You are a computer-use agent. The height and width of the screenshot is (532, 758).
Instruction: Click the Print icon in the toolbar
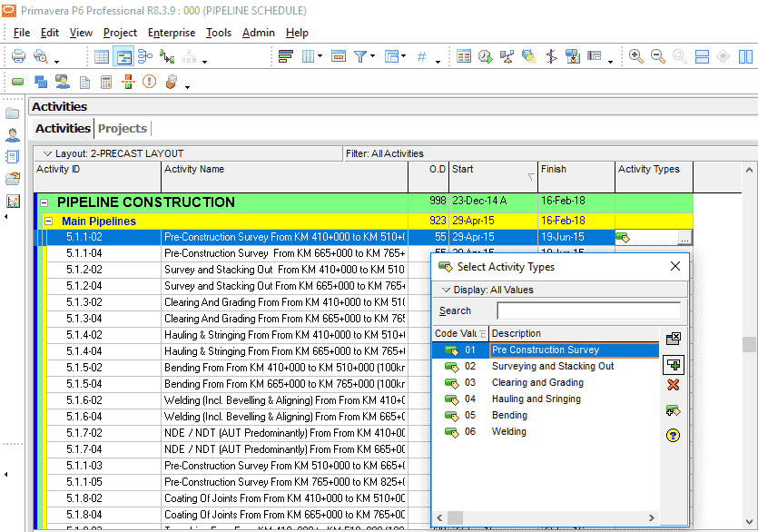click(x=18, y=56)
